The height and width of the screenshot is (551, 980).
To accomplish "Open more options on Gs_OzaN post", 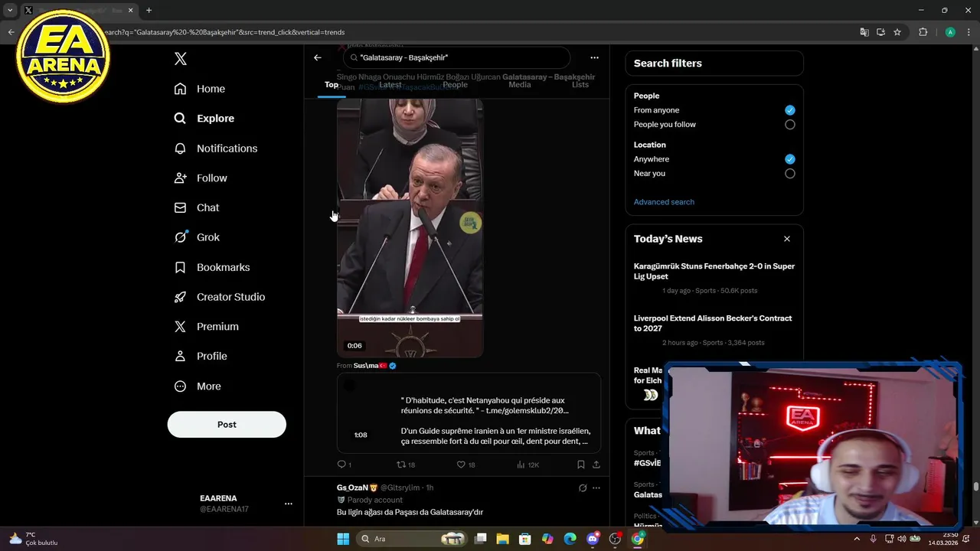I will 596,487.
